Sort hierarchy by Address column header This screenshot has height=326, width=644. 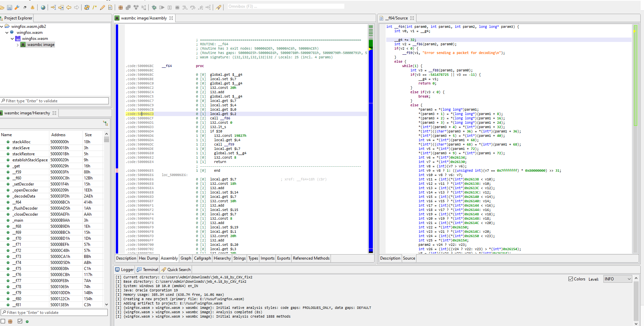coord(58,135)
